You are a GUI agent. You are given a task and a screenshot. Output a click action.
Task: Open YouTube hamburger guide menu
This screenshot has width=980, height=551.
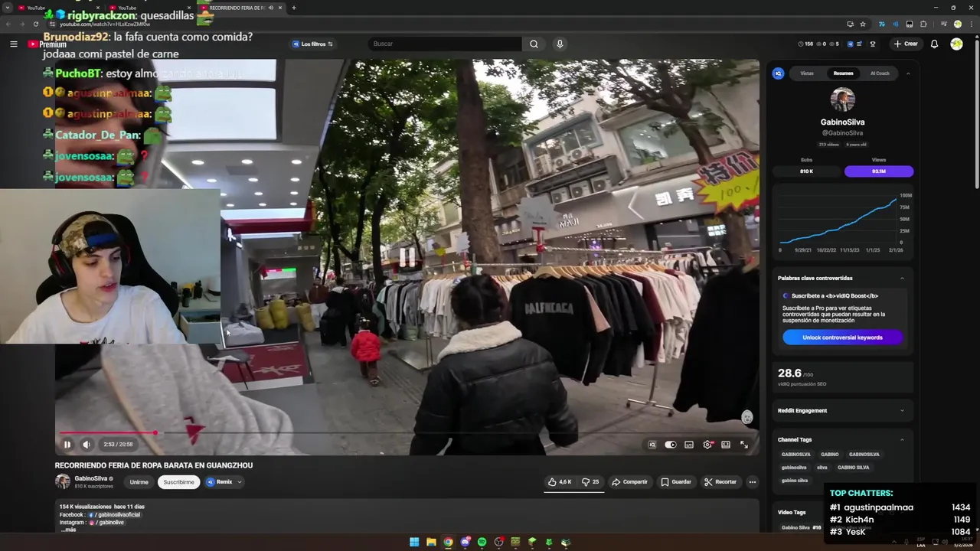[14, 44]
